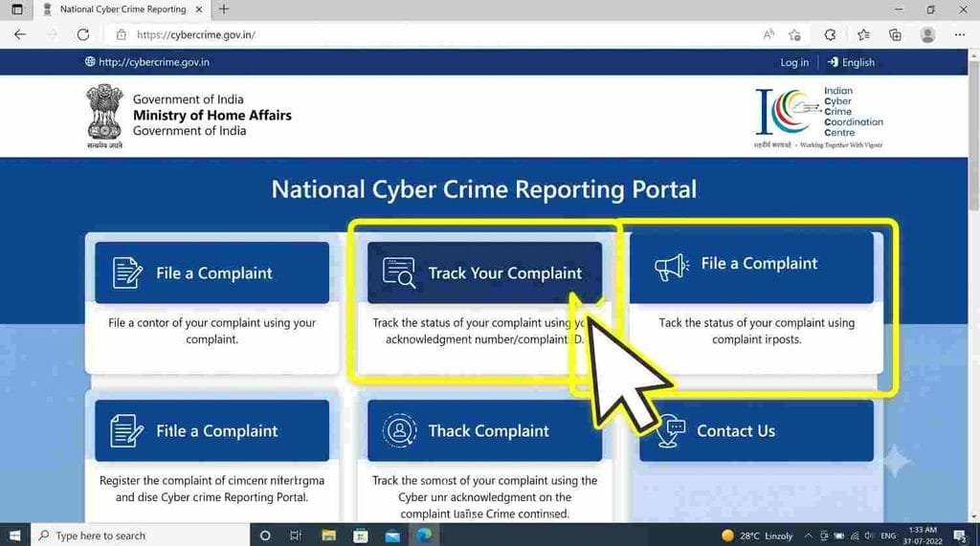
Task: Activate the Read aloud icon
Action: (x=768, y=35)
